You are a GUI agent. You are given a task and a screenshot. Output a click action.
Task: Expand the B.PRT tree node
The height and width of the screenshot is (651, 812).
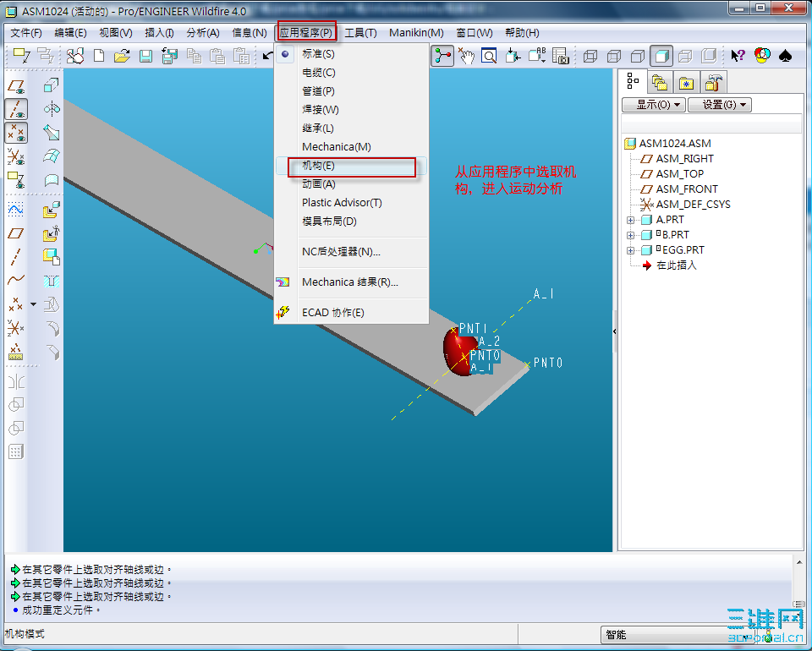(x=630, y=235)
